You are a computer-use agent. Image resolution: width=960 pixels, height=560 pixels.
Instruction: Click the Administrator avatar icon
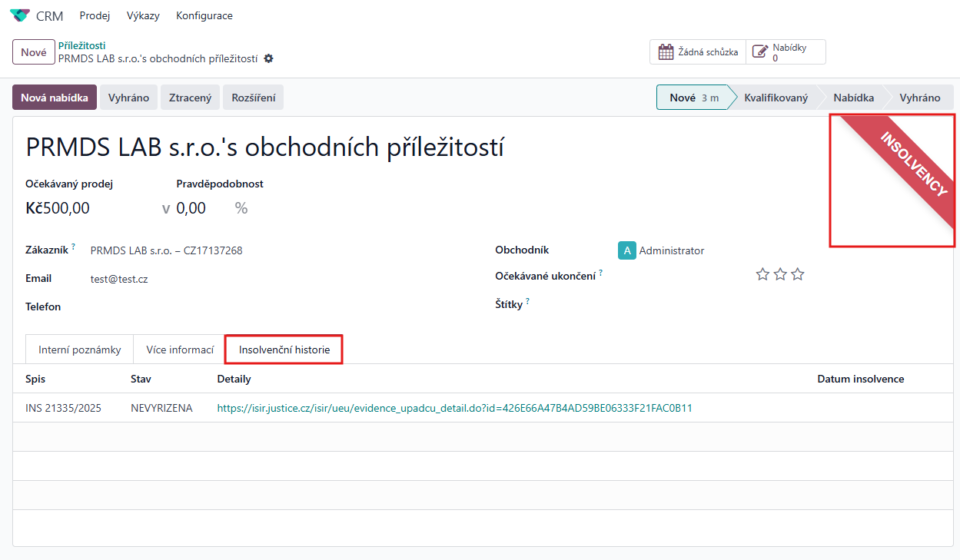626,250
